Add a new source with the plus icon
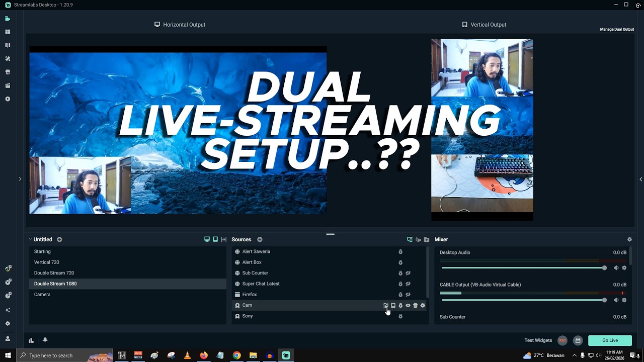The width and height of the screenshot is (644, 362). click(260, 240)
